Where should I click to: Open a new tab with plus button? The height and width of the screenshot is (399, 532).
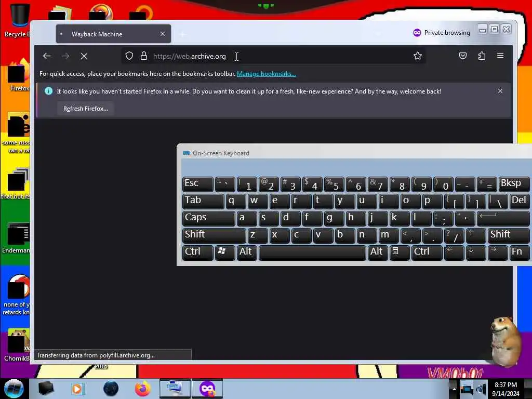tap(182, 34)
